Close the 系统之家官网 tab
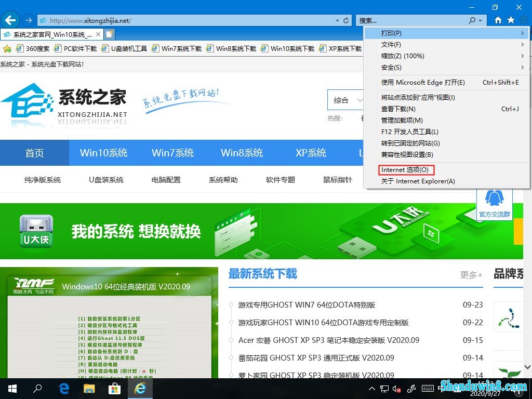Viewport: 532px width, 399px height. click(98, 34)
